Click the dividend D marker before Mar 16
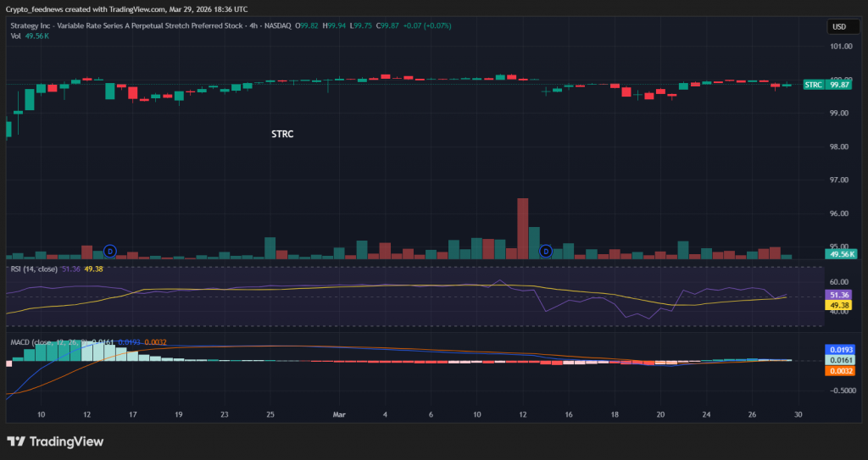This screenshot has width=868, height=460. tap(546, 252)
